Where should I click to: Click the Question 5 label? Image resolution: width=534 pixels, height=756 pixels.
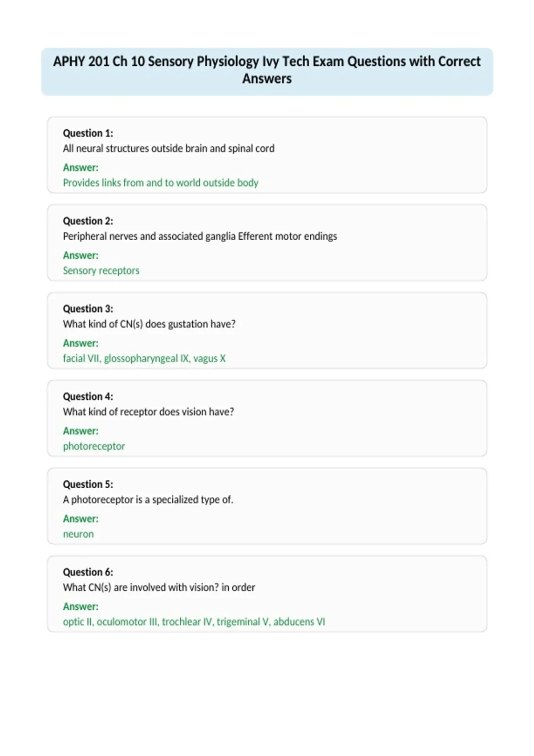click(x=88, y=484)
